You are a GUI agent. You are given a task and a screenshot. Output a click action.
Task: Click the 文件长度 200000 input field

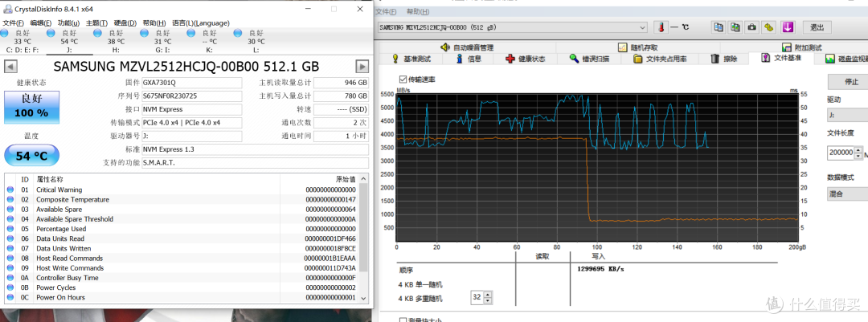pyautogui.click(x=841, y=153)
